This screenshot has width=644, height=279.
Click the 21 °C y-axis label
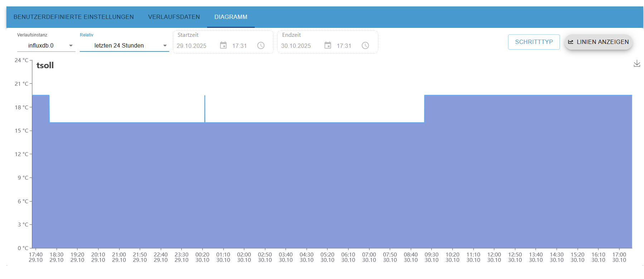coord(21,84)
